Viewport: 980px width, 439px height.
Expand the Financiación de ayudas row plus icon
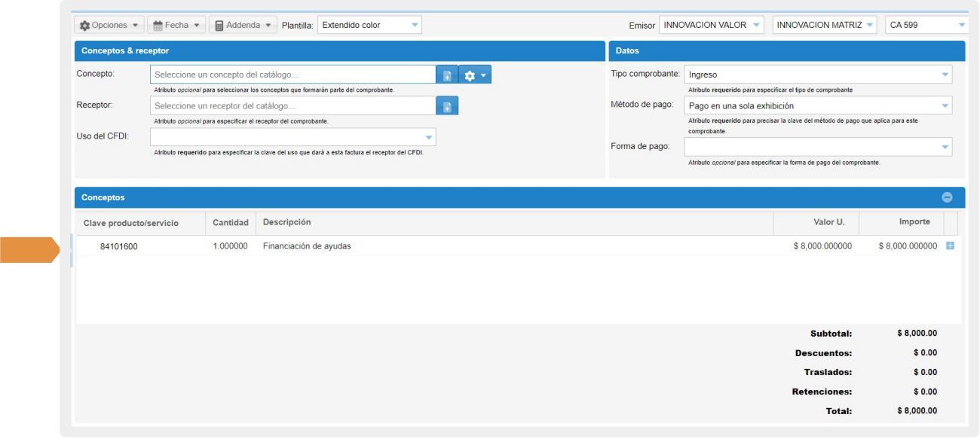[x=950, y=245]
